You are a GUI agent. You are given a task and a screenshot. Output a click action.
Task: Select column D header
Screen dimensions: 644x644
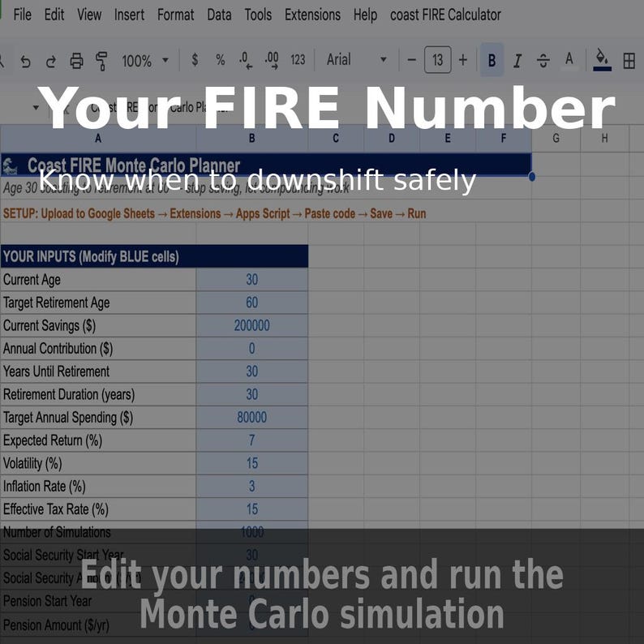tap(392, 139)
